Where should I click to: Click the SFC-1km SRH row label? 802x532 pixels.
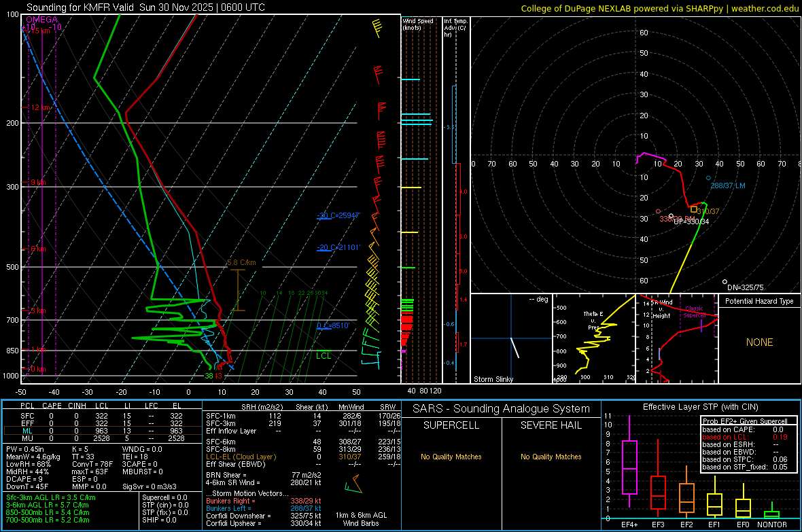pyautogui.click(x=221, y=416)
